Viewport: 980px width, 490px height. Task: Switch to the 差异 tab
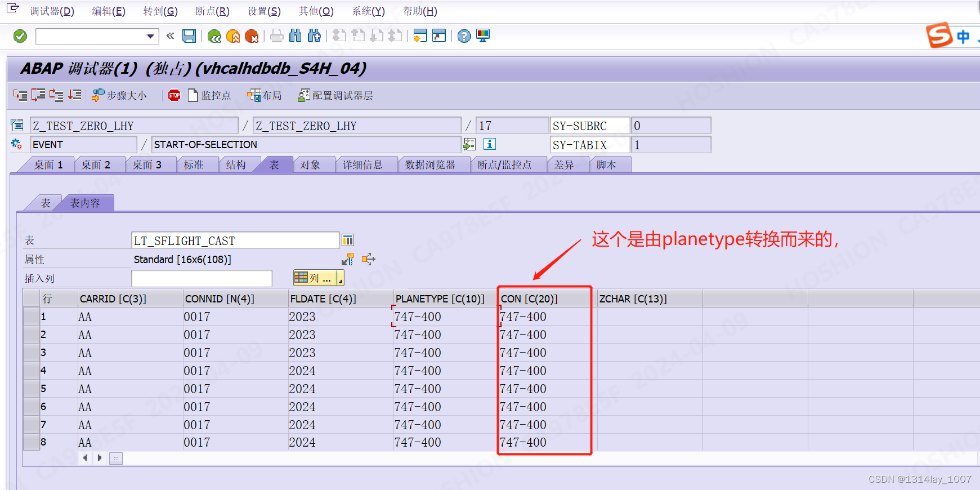pos(564,164)
